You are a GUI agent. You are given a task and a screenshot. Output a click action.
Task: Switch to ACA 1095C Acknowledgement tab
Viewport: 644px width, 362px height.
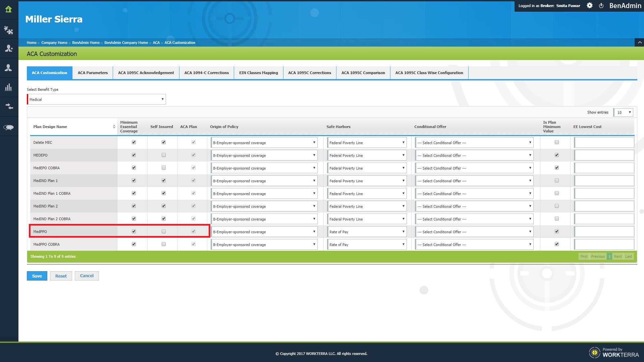(146, 73)
